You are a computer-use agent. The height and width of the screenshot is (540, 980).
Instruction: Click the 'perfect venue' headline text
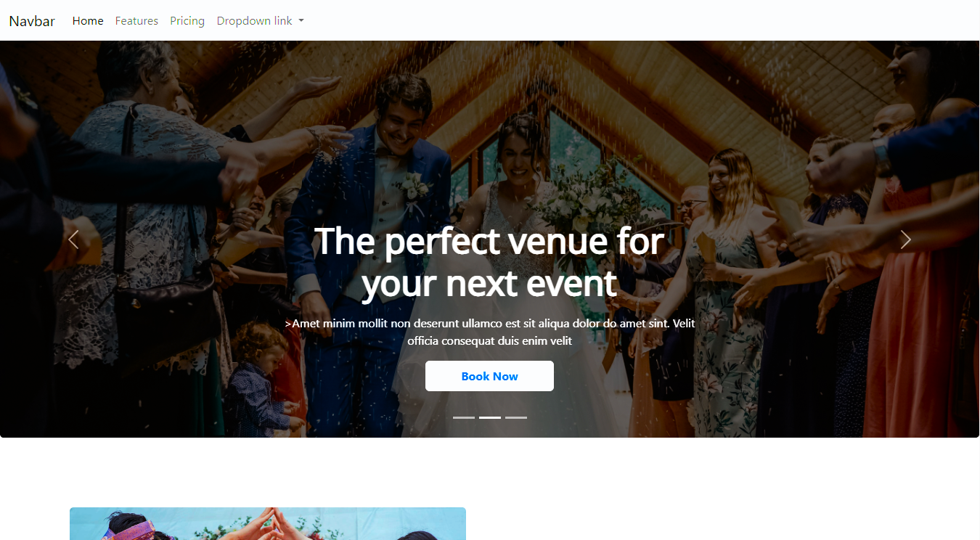(489, 261)
